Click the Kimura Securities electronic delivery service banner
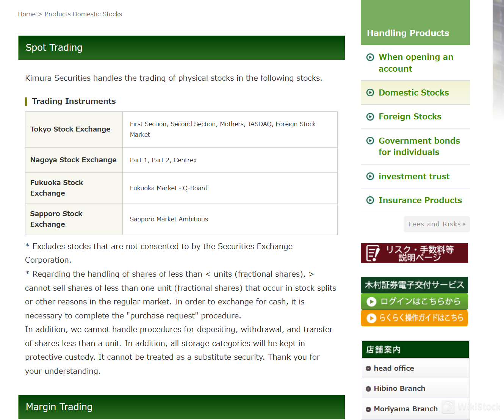 [414, 285]
